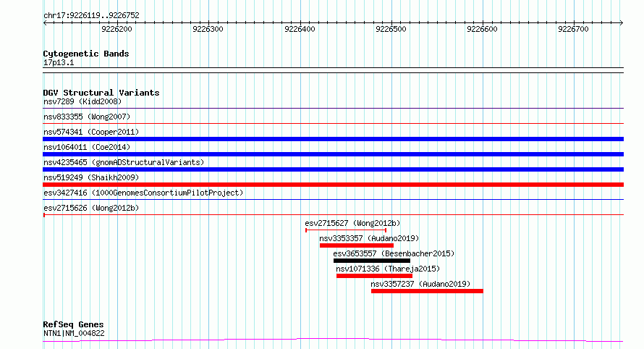This screenshot has height=349, width=644.
Task: Open variant nsv519249 (Shaikh2009) label
Action: pyautogui.click(x=91, y=177)
